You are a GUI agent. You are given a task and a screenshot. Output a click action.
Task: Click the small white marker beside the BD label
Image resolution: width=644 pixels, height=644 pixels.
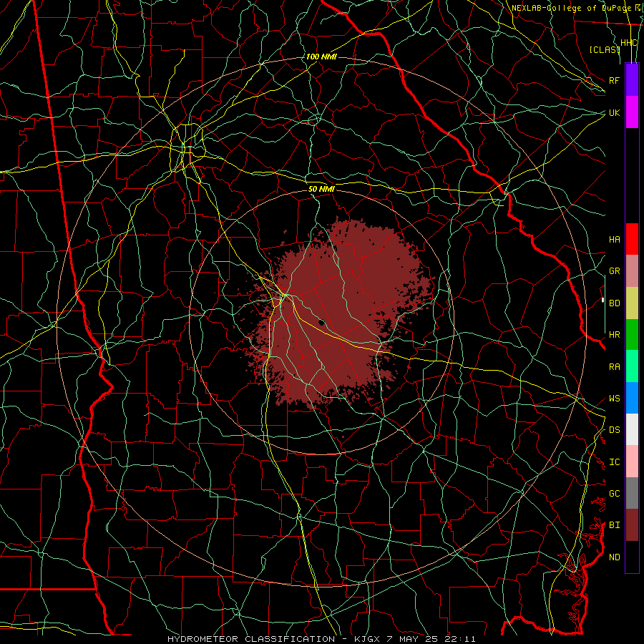[x=602, y=301]
